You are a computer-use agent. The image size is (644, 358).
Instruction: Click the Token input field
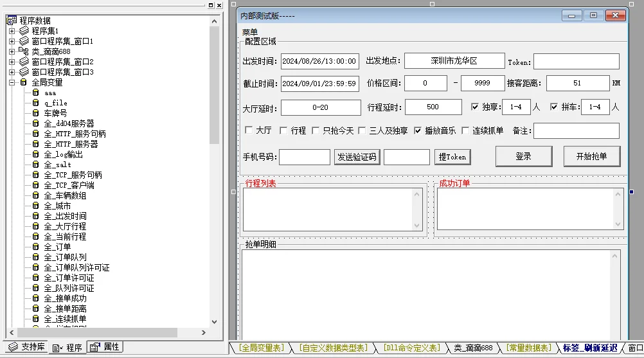coord(577,61)
